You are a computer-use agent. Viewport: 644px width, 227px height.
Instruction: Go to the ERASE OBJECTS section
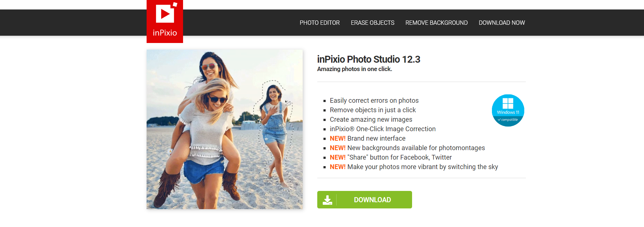(372, 23)
